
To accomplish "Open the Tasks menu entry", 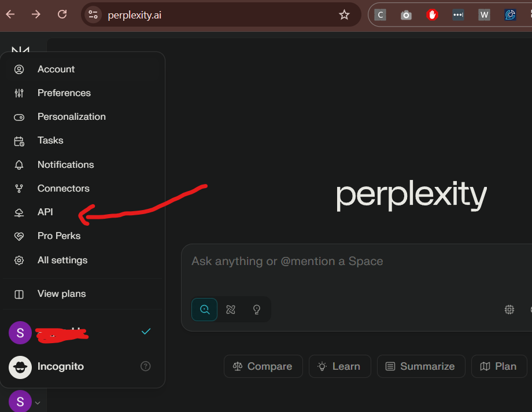I will coord(83,141).
